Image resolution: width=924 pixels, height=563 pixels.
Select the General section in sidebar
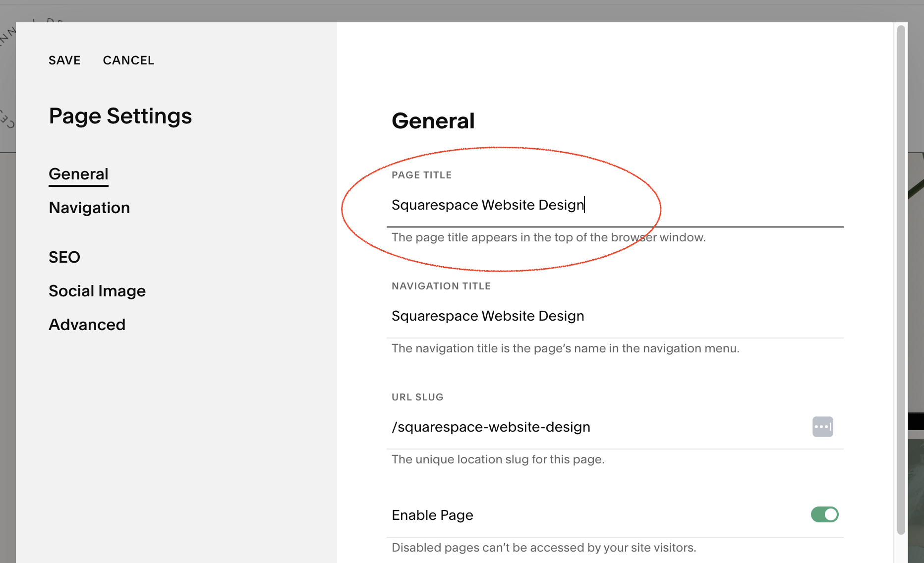coord(78,173)
